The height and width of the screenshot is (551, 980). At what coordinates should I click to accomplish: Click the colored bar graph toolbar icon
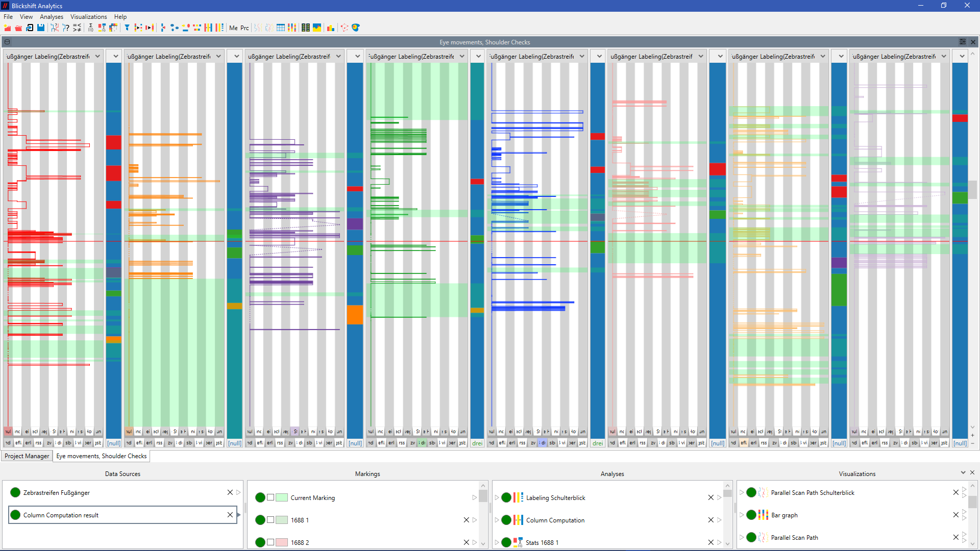pos(292,28)
